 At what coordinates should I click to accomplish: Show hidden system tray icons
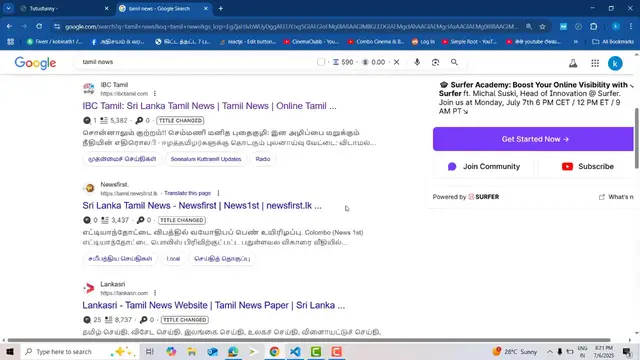[550, 351]
